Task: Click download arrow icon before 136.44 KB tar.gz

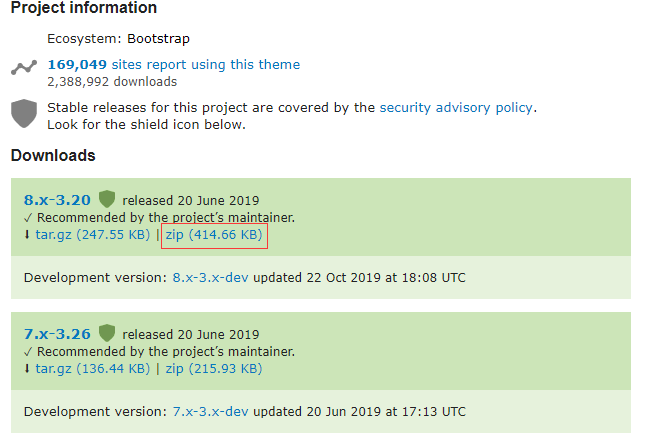Action: [x=28, y=368]
